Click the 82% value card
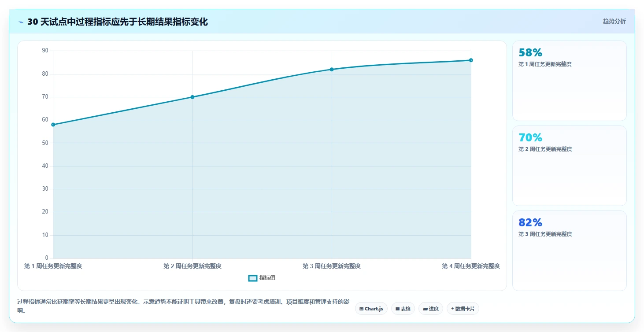The image size is (644, 332). pyautogui.click(x=569, y=251)
